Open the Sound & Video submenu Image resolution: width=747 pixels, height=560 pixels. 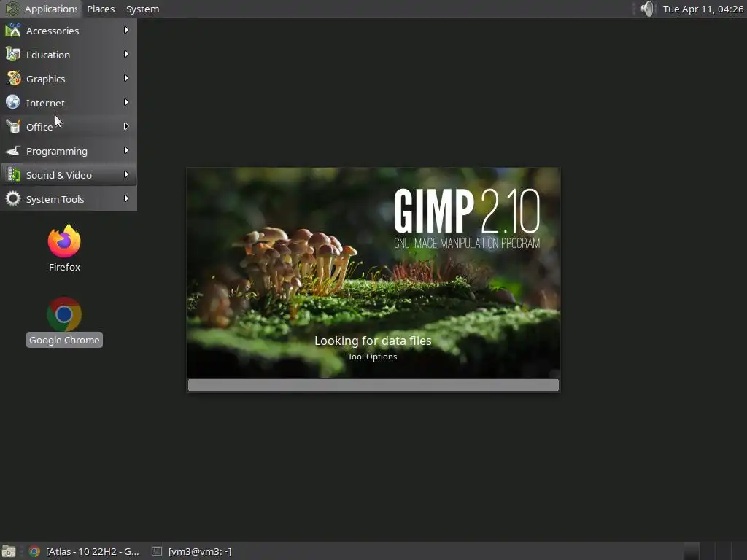click(68, 175)
